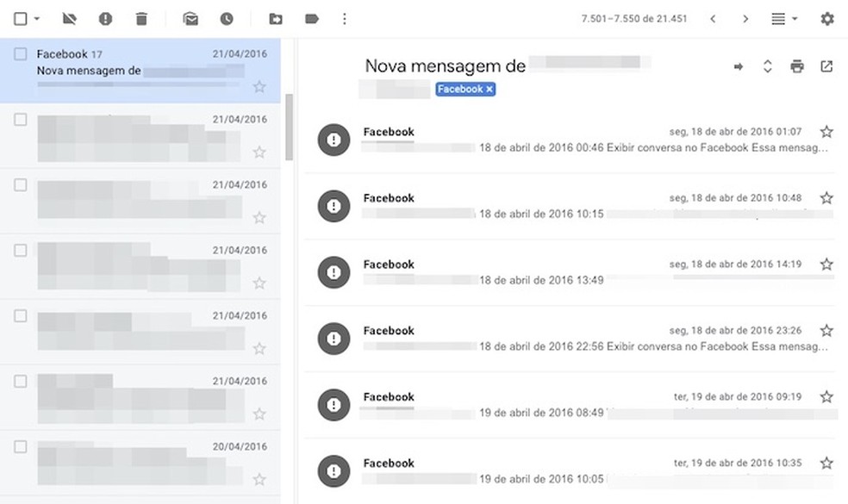Remove the Facebook label chip
Image resolution: width=848 pixels, height=504 pixels.
tap(489, 89)
